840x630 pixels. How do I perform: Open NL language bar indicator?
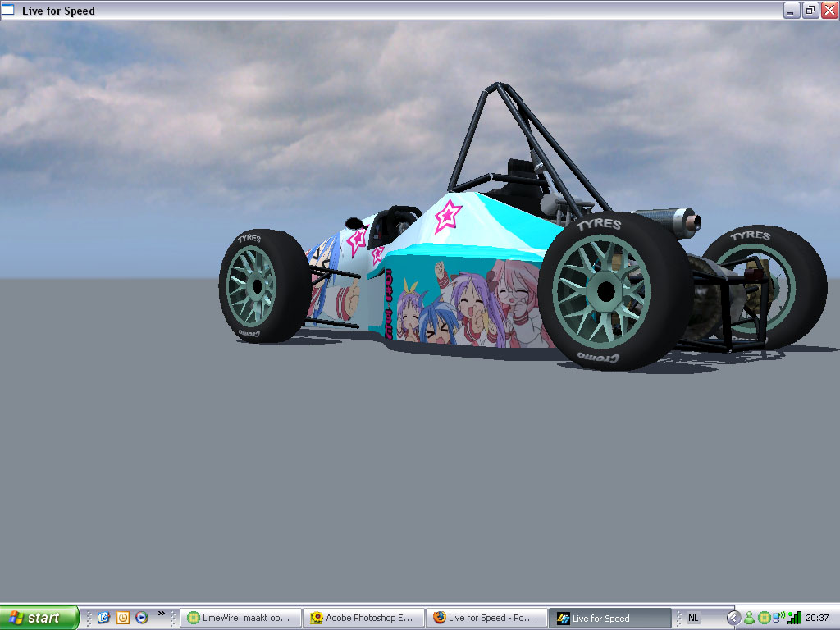click(693, 619)
